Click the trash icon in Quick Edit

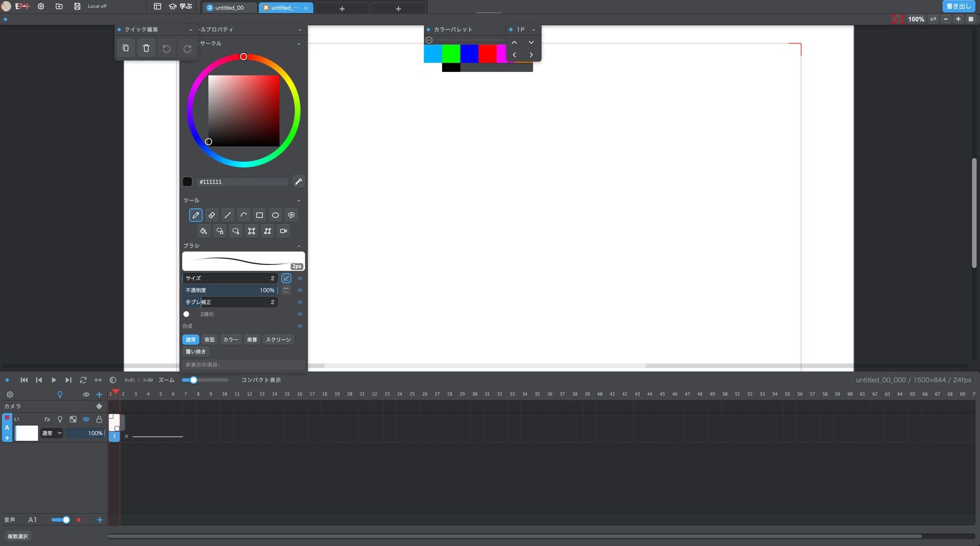coord(146,48)
